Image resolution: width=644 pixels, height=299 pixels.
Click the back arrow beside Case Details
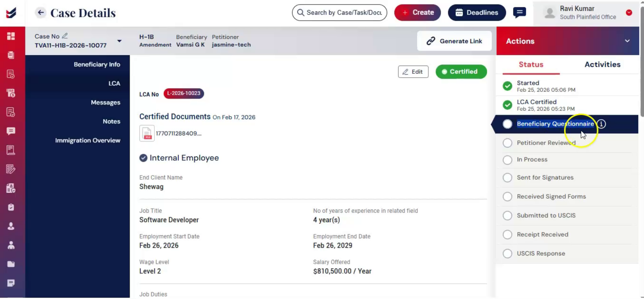pos(41,13)
